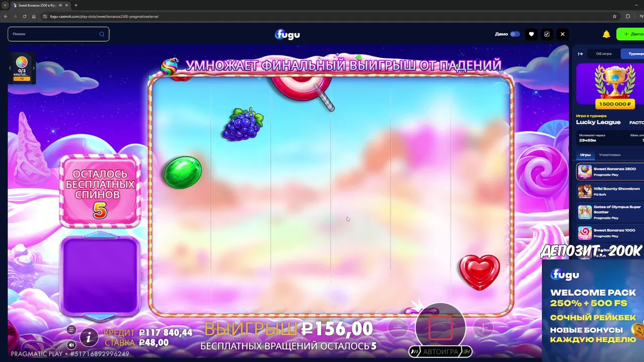Click the "₽117 840,44" credit value
Viewport: 644px width, 362px height.
(x=166, y=333)
